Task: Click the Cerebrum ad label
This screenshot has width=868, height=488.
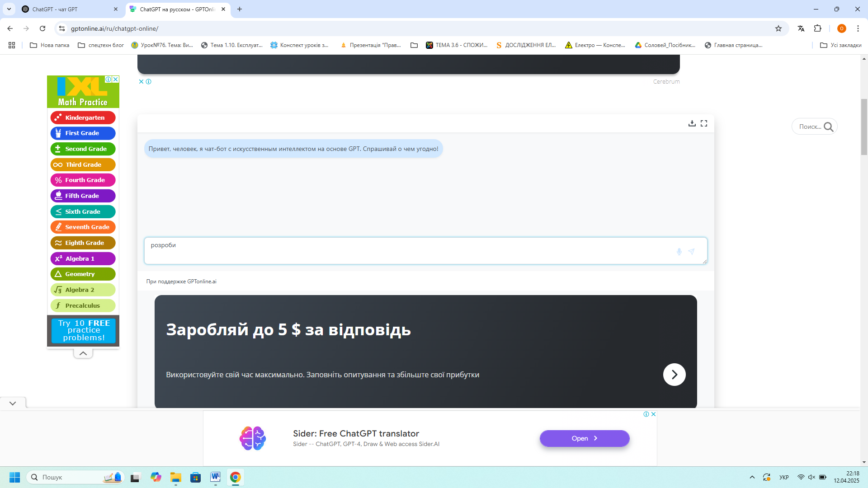Action: [666, 82]
